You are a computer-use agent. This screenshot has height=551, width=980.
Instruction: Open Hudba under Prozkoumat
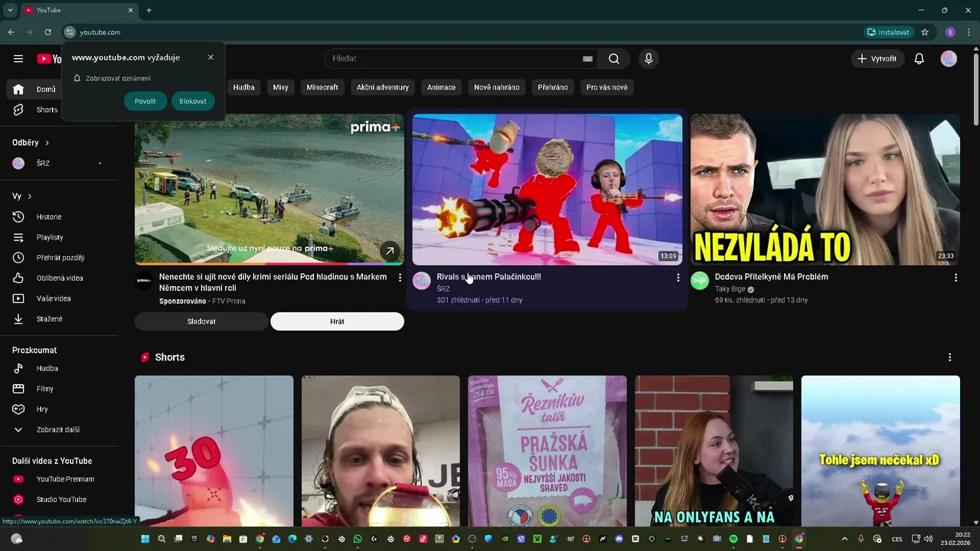click(58, 368)
